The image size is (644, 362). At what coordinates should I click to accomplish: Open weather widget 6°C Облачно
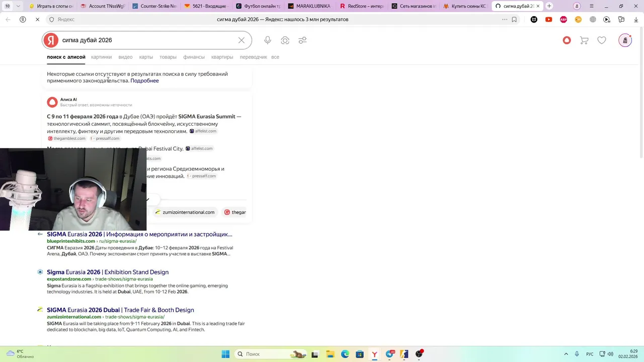(20, 354)
